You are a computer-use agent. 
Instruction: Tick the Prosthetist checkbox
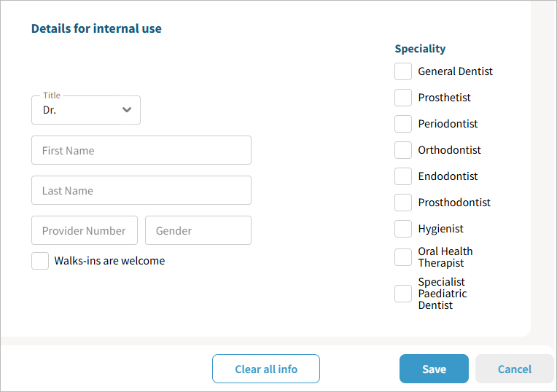(x=403, y=98)
